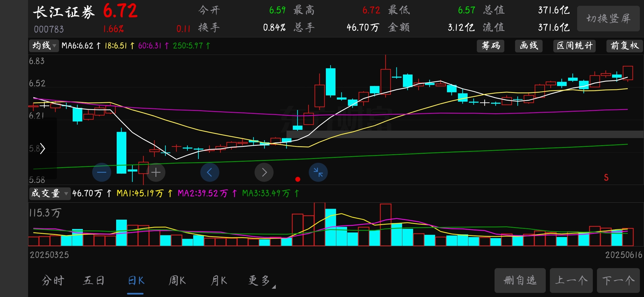Select the 周K tab
The height and width of the screenshot is (297, 644).
[x=177, y=281]
